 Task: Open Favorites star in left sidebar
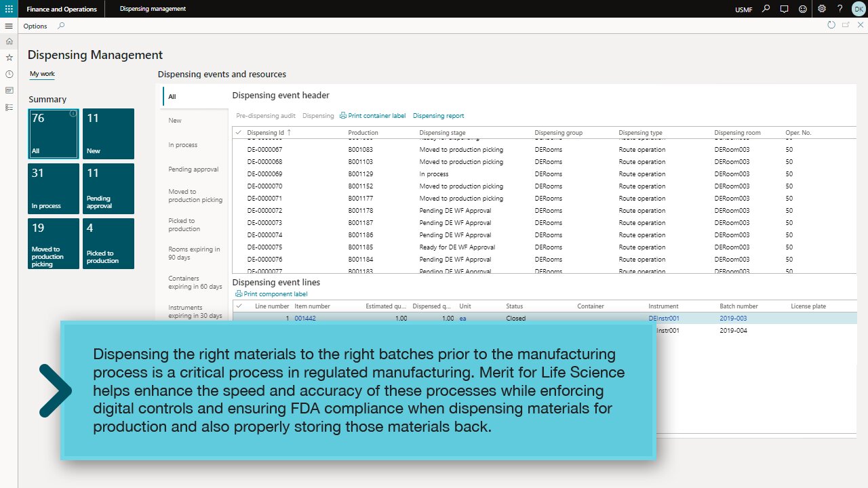point(9,58)
